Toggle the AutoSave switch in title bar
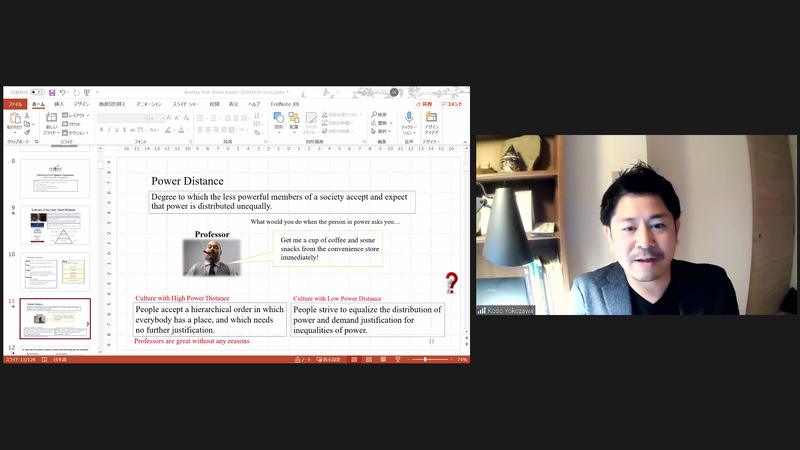The width and height of the screenshot is (800, 450). pos(37,92)
